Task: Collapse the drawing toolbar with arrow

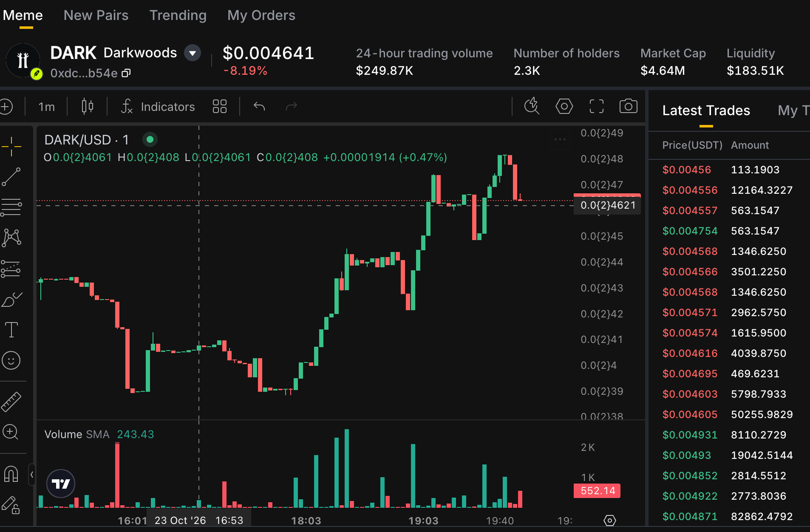Action: pos(32,475)
